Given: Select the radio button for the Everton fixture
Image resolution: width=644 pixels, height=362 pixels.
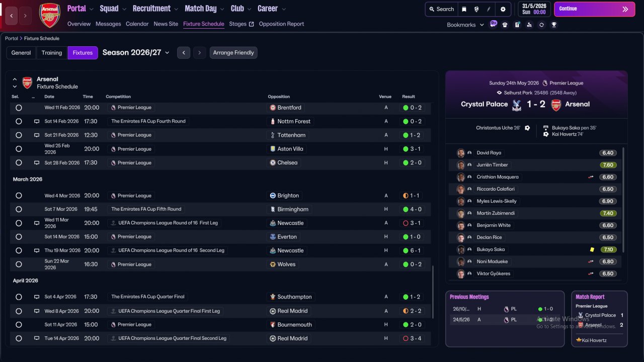Looking at the screenshot, I should pyautogui.click(x=19, y=237).
